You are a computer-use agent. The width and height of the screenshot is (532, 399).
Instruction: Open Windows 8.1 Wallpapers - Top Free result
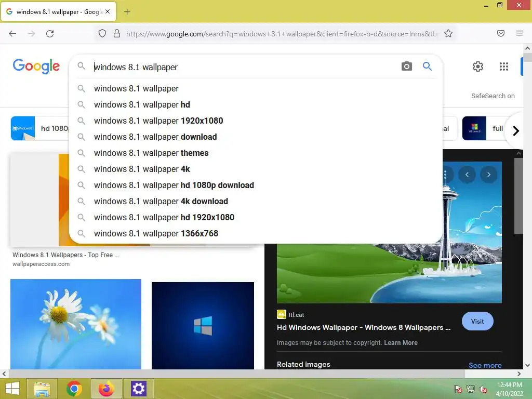(66, 255)
